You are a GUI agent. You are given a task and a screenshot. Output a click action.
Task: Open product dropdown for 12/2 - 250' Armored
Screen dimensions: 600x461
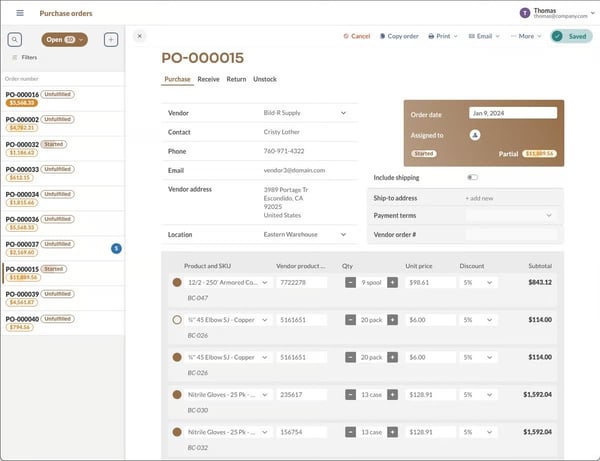[264, 282]
